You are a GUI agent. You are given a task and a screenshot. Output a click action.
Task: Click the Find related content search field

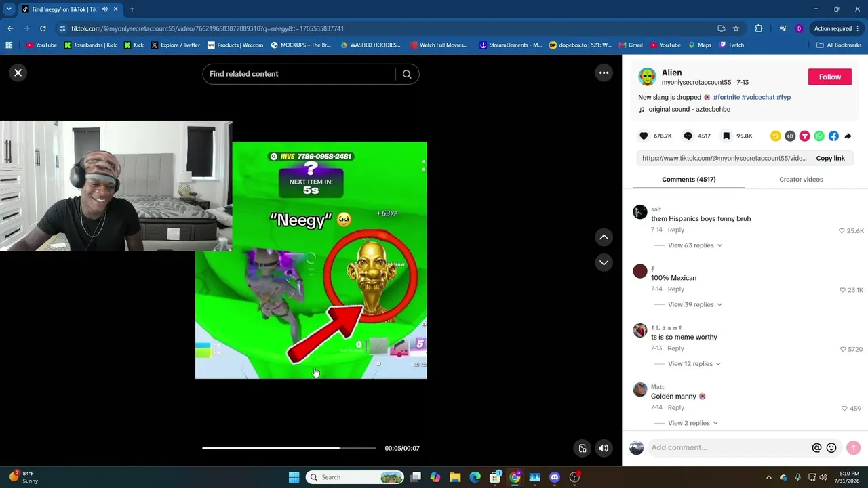[x=298, y=74]
